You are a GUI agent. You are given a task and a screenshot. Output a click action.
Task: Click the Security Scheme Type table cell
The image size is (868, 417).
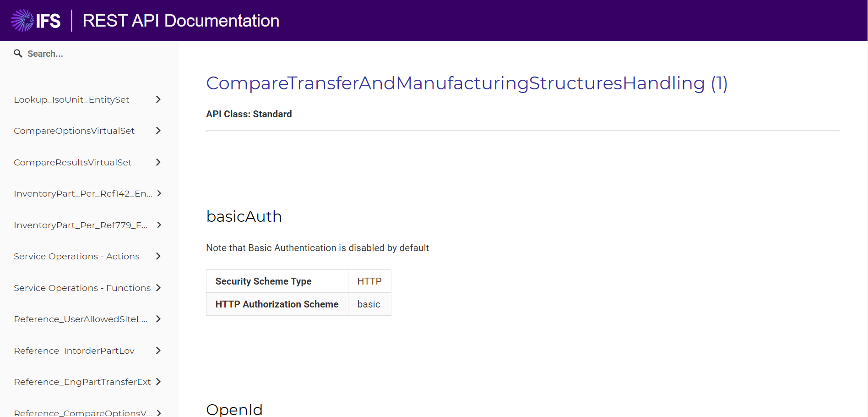click(264, 281)
